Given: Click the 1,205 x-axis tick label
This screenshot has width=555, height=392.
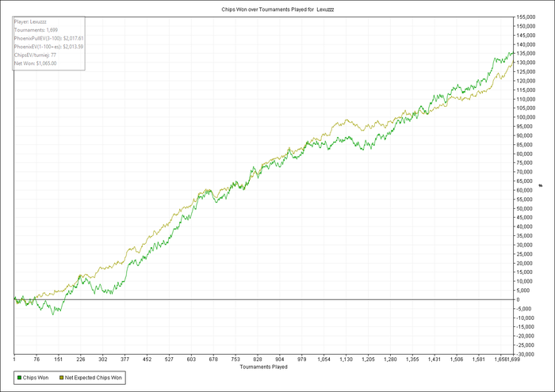Looking at the screenshot, I should pos(368,360).
